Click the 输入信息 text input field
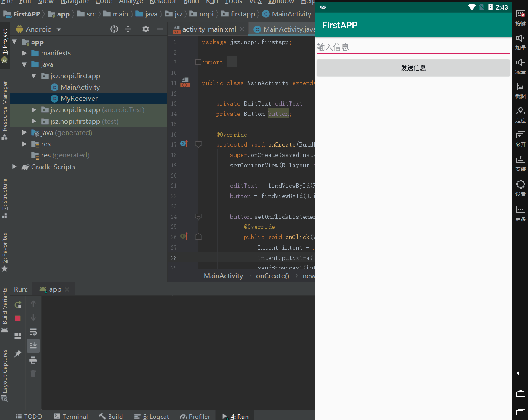The image size is (528, 420). 413,47
